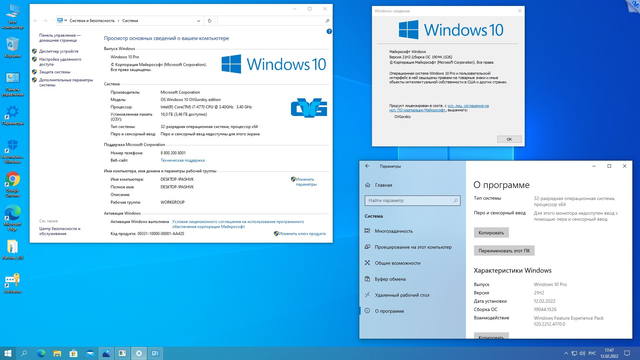Open the Mail app on the taskbar
The image size is (640, 360).
[x=90, y=353]
